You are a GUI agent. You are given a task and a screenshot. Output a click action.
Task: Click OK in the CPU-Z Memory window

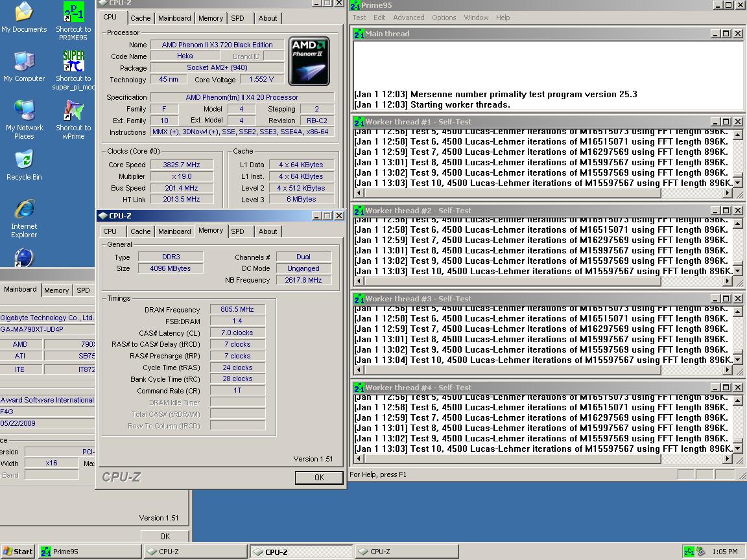[319, 478]
